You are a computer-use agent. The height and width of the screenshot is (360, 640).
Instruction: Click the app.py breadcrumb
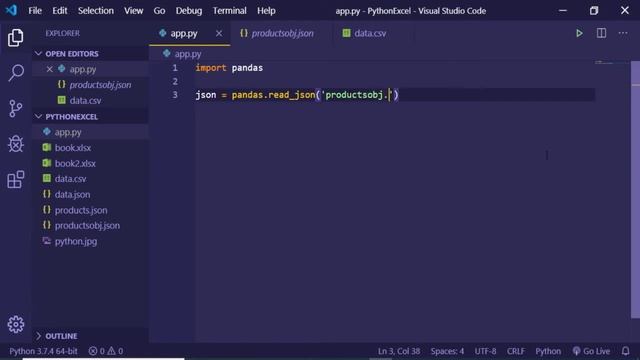(x=182, y=53)
